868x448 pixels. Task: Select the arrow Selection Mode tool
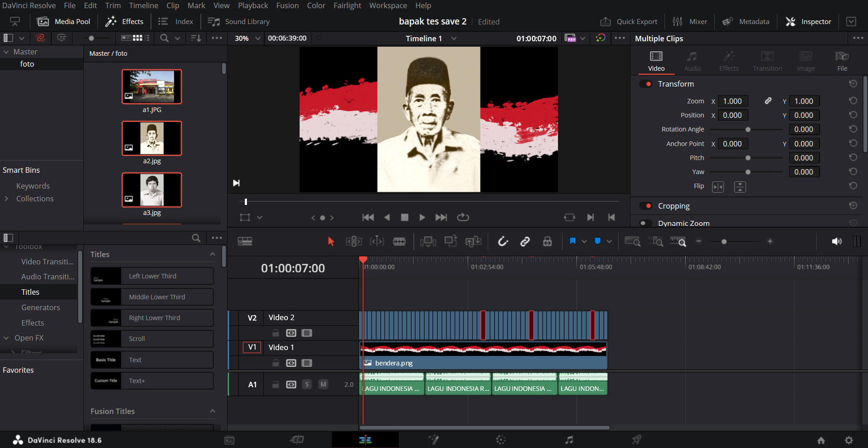pos(331,242)
